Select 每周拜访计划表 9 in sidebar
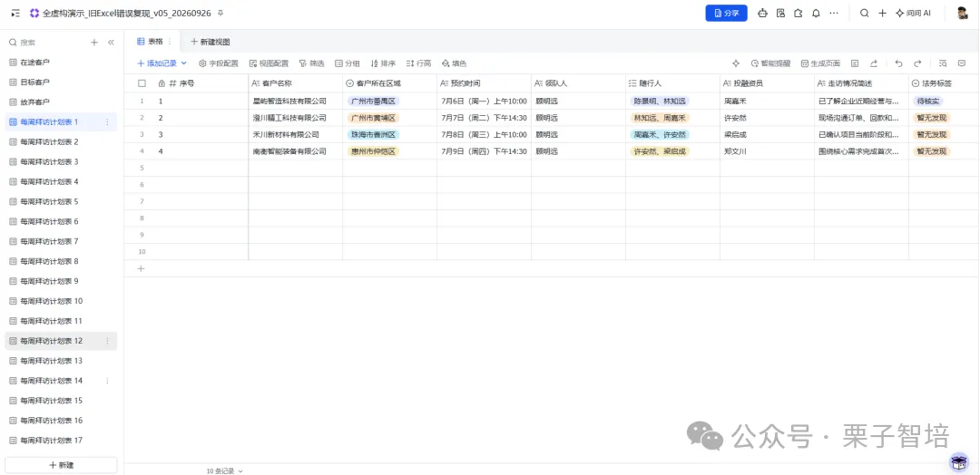The image size is (980, 475). click(x=61, y=281)
